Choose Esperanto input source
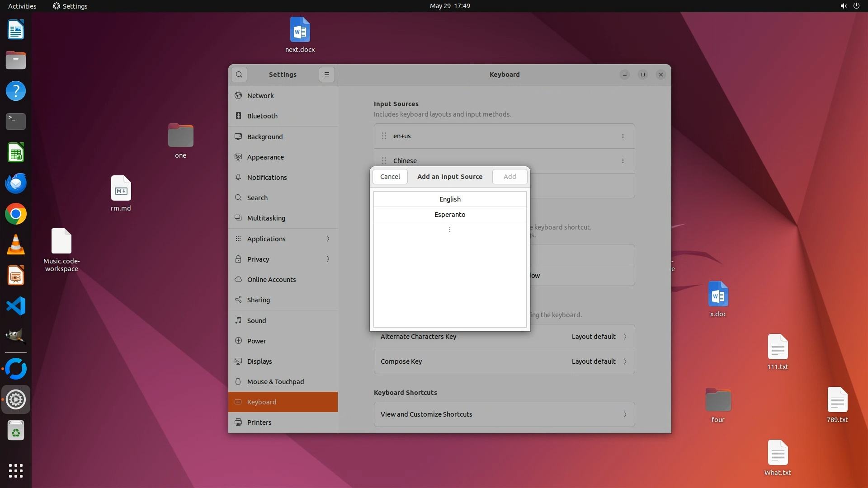This screenshot has width=868, height=488. click(449, 215)
